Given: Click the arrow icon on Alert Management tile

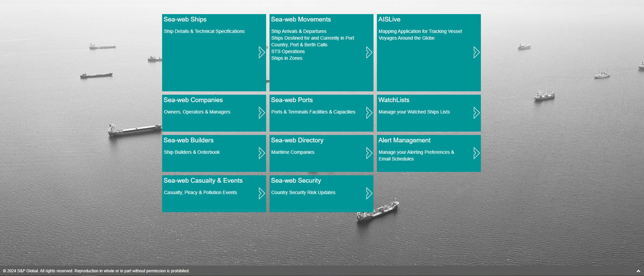Looking at the screenshot, I should point(476,153).
